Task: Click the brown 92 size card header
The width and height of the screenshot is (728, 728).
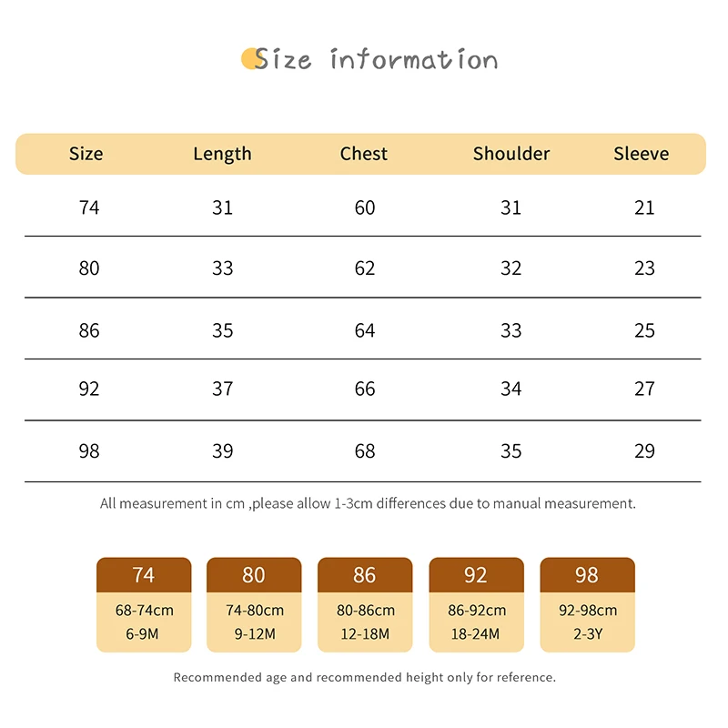Action: [476, 575]
